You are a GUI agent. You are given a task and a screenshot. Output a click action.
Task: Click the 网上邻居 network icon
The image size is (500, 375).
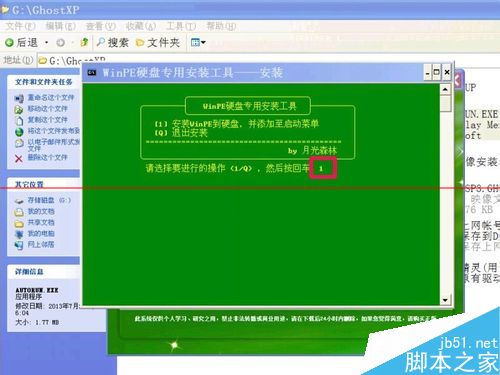point(19,245)
